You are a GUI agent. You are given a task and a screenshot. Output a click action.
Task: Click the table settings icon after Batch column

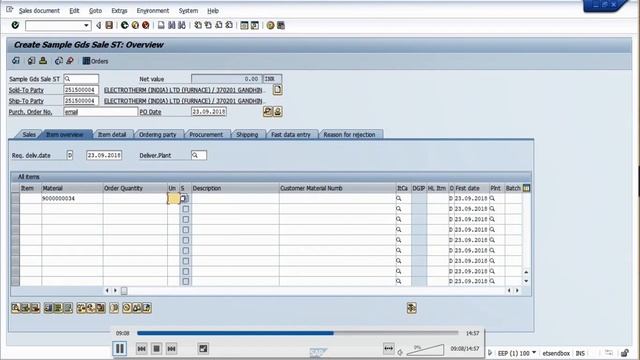tap(527, 188)
